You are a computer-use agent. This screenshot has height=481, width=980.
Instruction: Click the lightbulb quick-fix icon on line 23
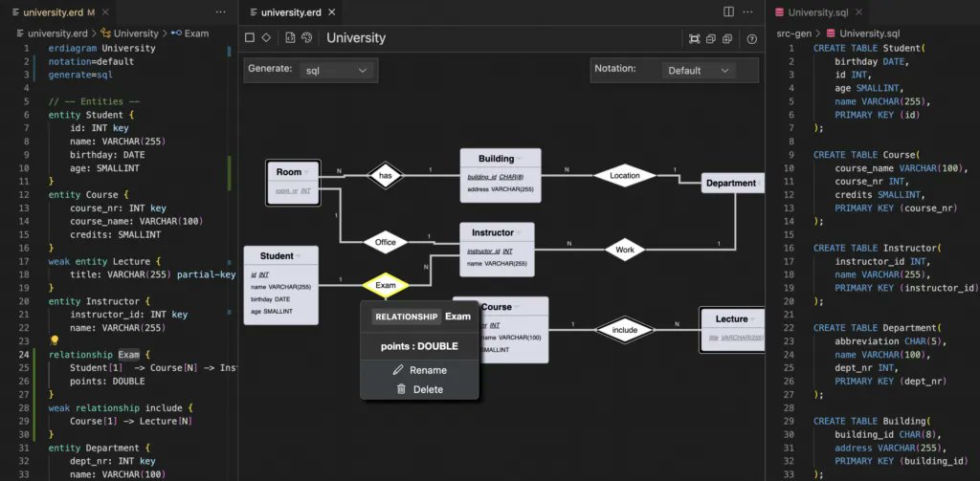tap(55, 340)
